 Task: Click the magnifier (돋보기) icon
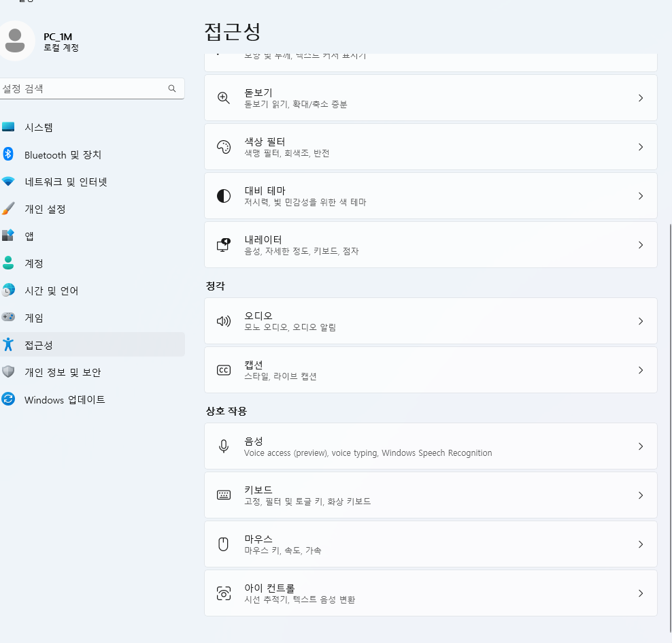(223, 98)
